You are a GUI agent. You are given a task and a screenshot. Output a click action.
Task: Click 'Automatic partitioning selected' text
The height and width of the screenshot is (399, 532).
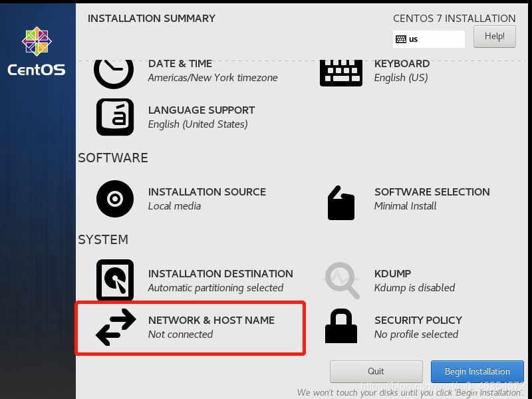coord(215,288)
